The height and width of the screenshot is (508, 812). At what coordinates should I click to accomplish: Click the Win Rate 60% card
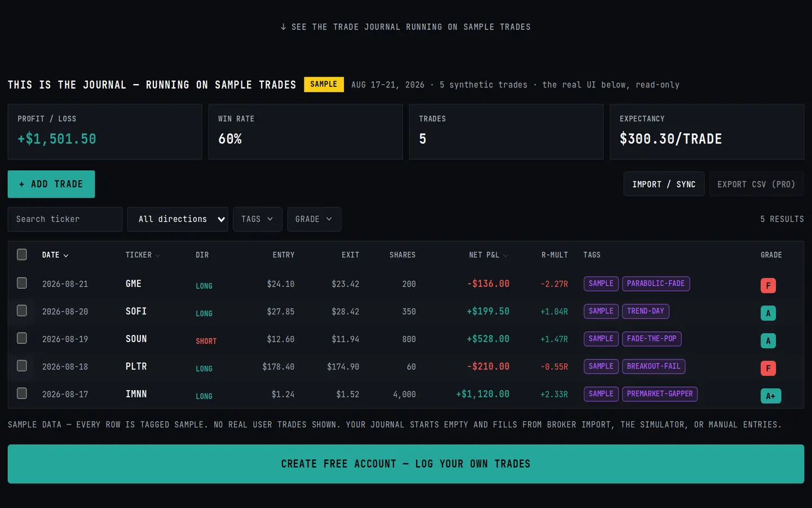point(306,132)
